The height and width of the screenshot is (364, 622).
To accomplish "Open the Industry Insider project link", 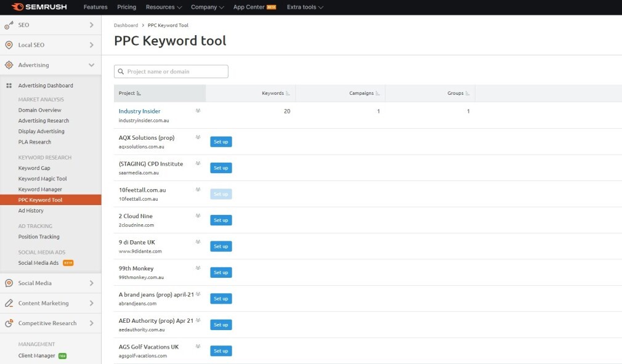I will (x=140, y=111).
